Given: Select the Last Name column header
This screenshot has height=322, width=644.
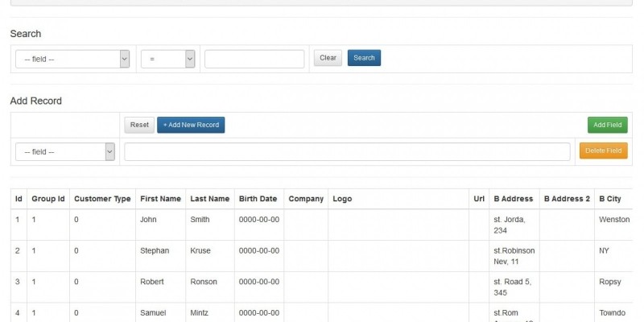Looking at the screenshot, I should [209, 199].
